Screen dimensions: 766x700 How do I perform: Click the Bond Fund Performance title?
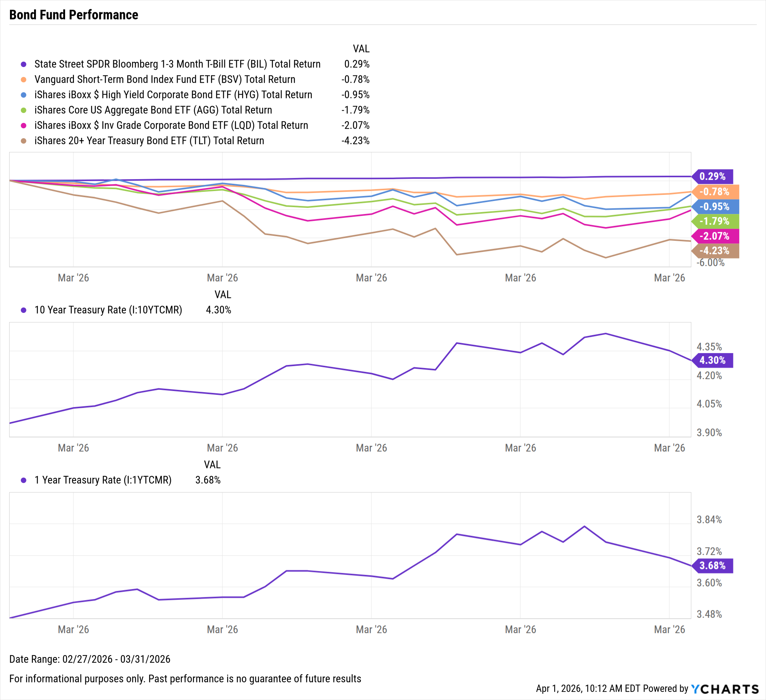(x=74, y=15)
